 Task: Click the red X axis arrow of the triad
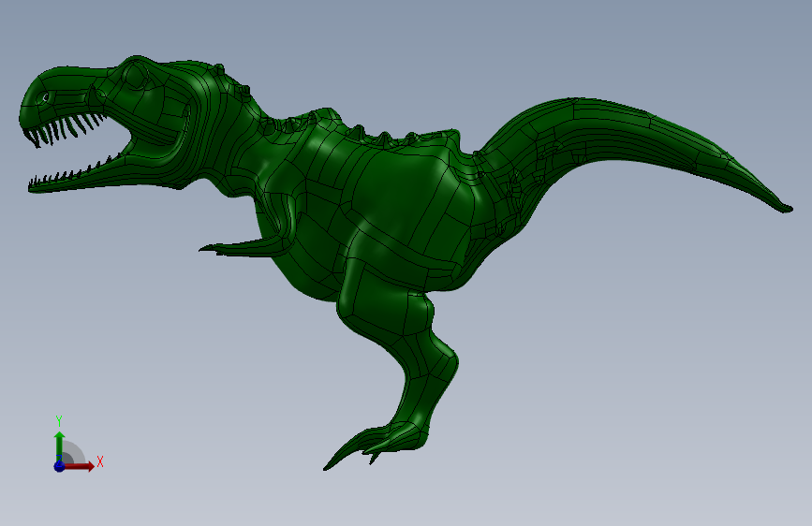79,466
